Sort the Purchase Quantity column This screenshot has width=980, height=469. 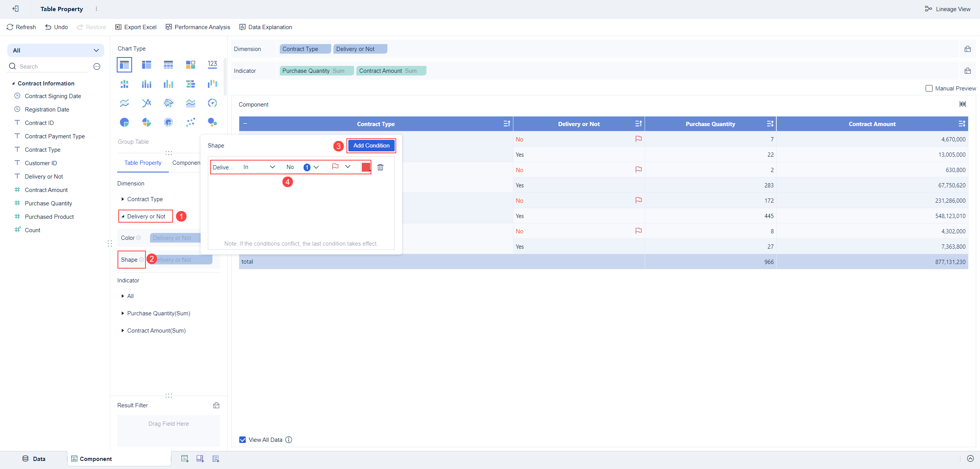[770, 124]
